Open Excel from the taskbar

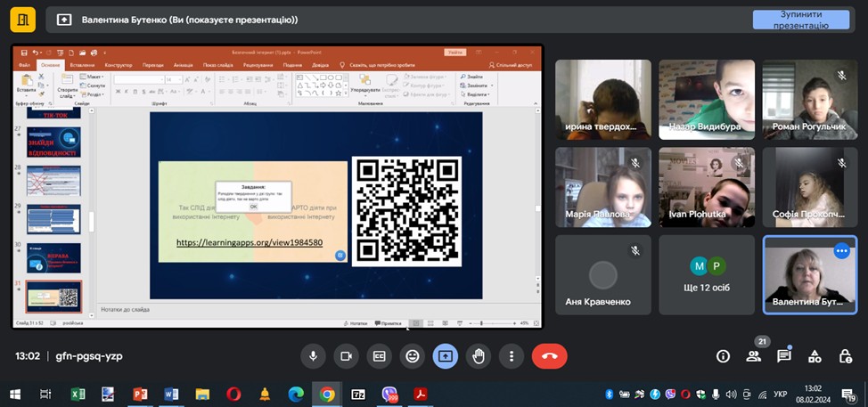(x=78, y=395)
